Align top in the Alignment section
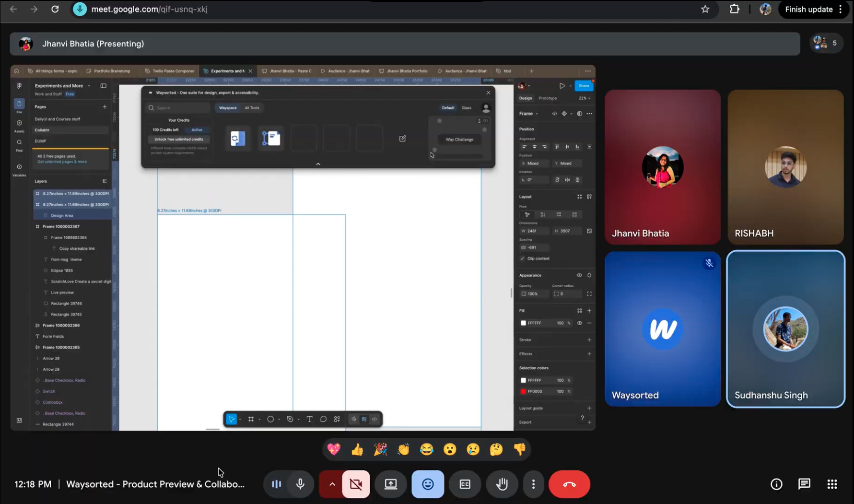 [557, 147]
